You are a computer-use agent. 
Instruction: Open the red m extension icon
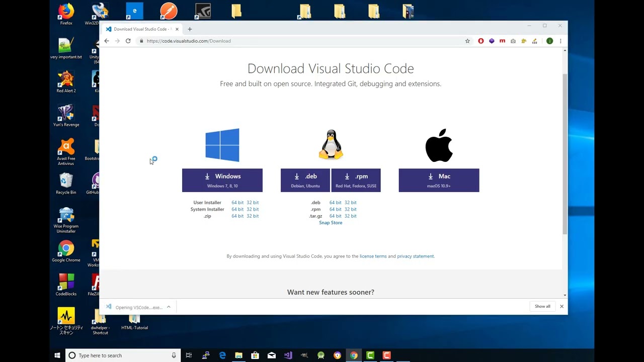click(502, 41)
